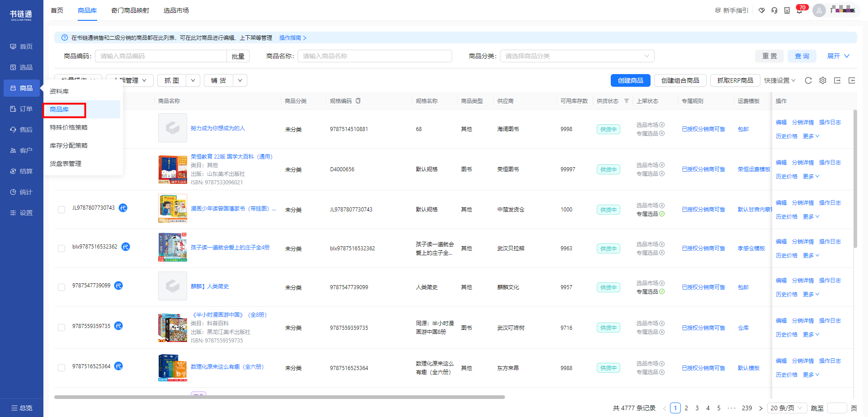Open page size 20条/页 dropdown
The width and height of the screenshot is (868, 417).
pyautogui.click(x=787, y=408)
